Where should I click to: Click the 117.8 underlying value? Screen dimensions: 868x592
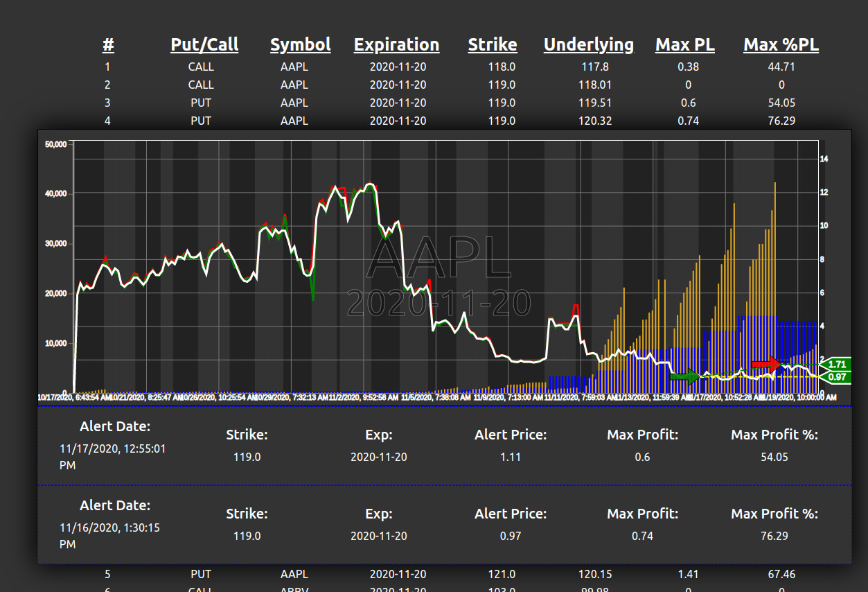(596, 67)
